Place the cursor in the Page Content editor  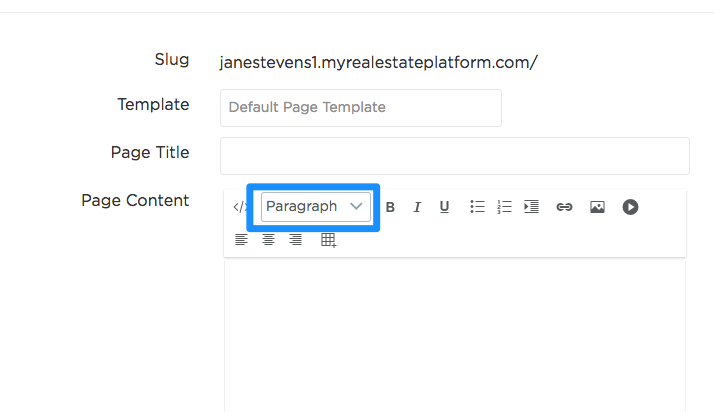pyautogui.click(x=455, y=336)
